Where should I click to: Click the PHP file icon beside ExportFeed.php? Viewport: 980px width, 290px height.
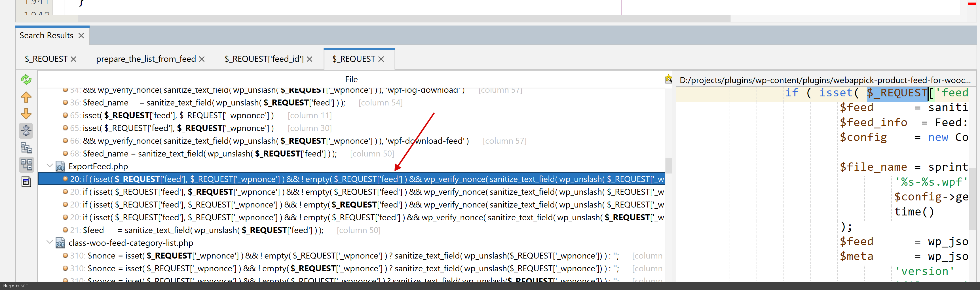tap(60, 166)
